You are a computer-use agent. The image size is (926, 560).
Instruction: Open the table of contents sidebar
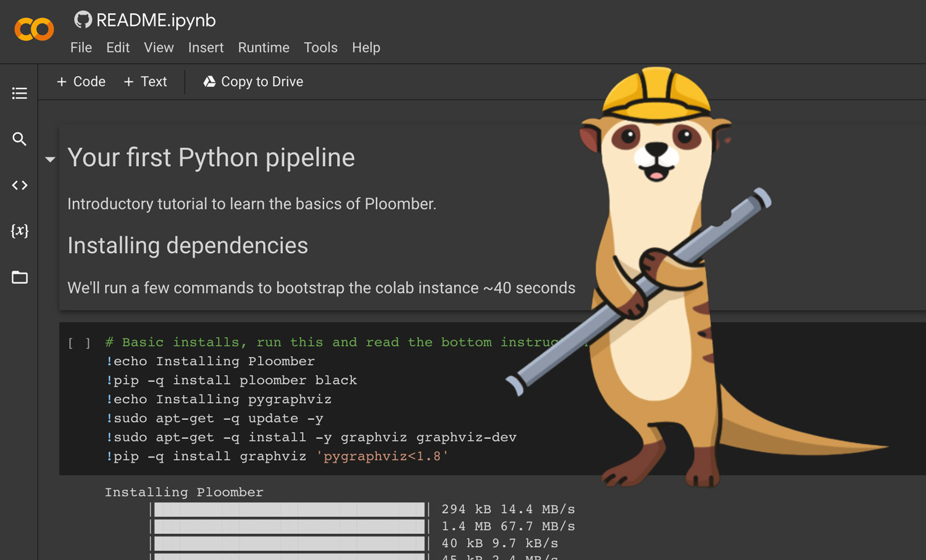pyautogui.click(x=19, y=93)
